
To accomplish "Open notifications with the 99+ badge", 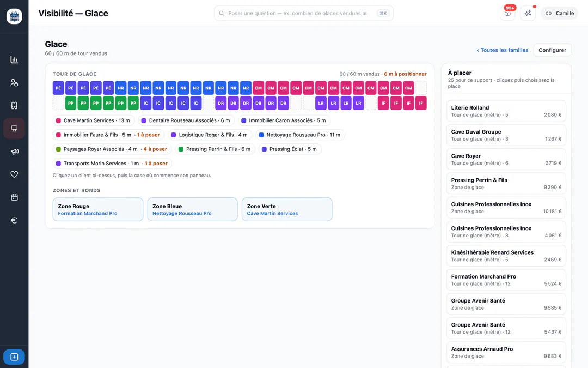I will [x=507, y=13].
